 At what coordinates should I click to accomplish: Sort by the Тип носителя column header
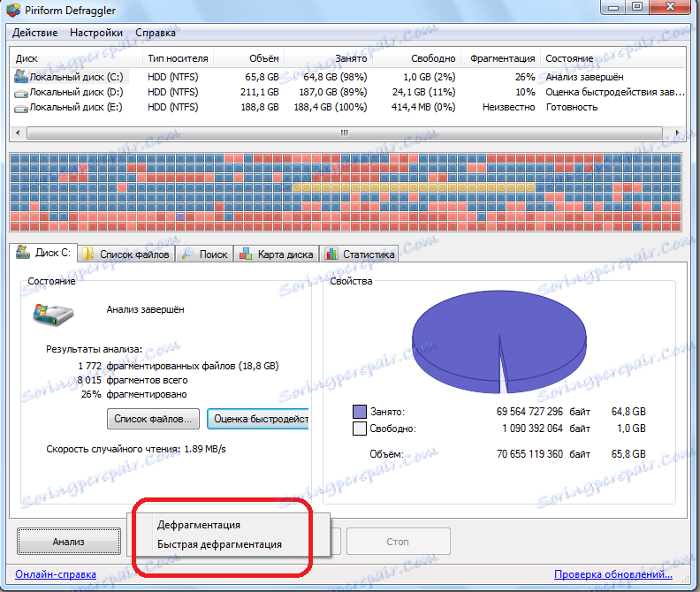pyautogui.click(x=179, y=58)
